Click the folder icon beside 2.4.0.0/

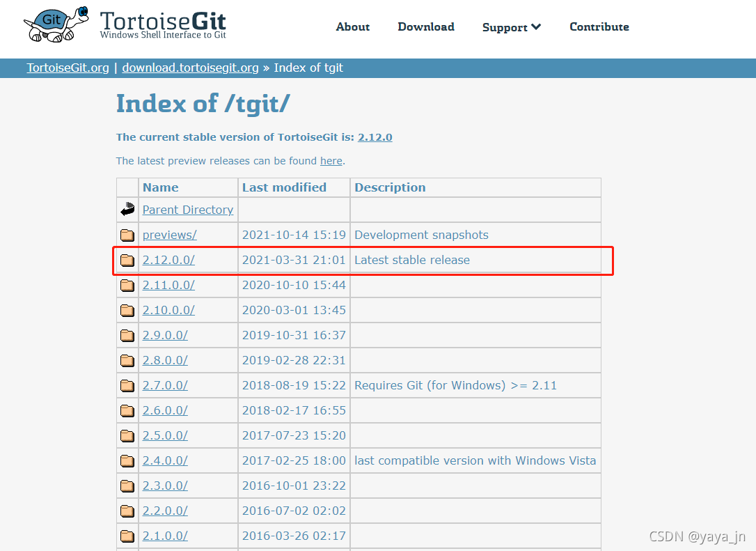127,460
